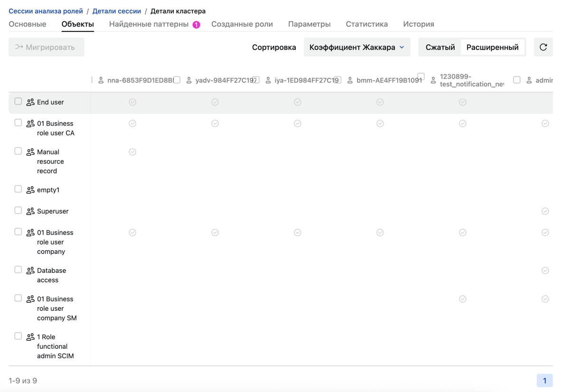
Task: Open the Параметры tab
Action: [309, 24]
